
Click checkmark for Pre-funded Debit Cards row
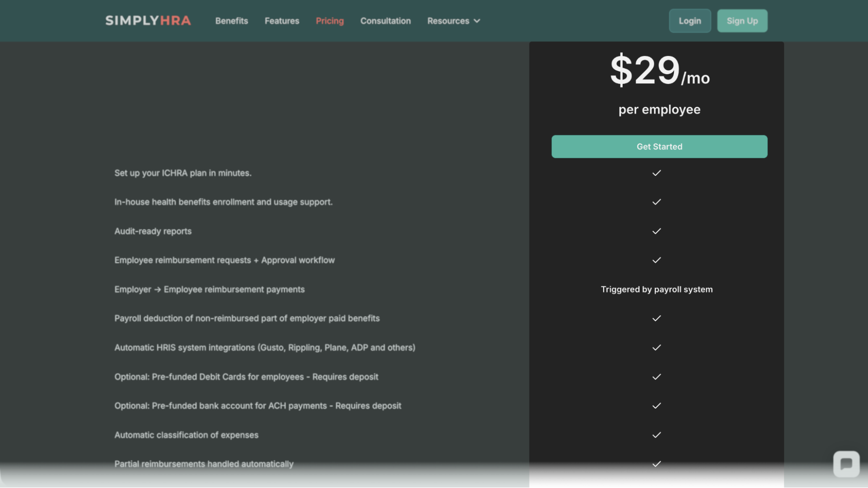point(657,377)
